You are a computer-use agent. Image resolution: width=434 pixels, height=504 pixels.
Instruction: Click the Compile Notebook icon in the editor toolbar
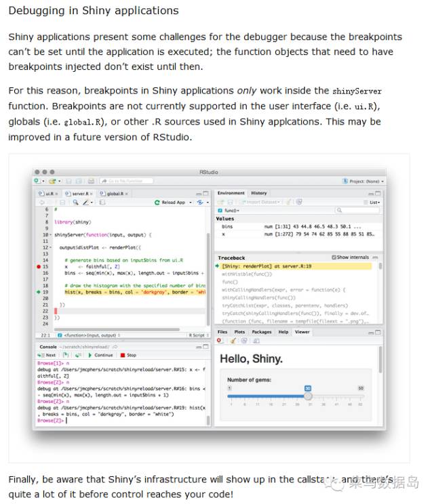click(x=102, y=202)
